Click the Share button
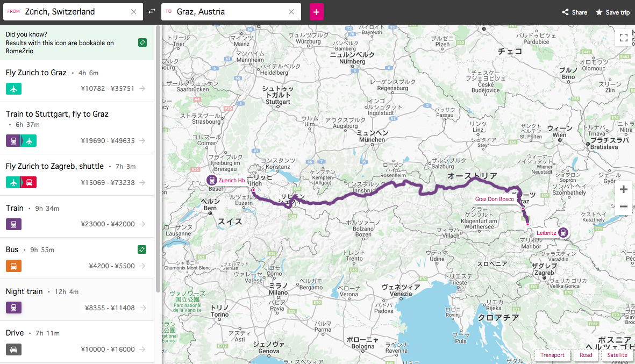This screenshot has height=364, width=635. 574,12
